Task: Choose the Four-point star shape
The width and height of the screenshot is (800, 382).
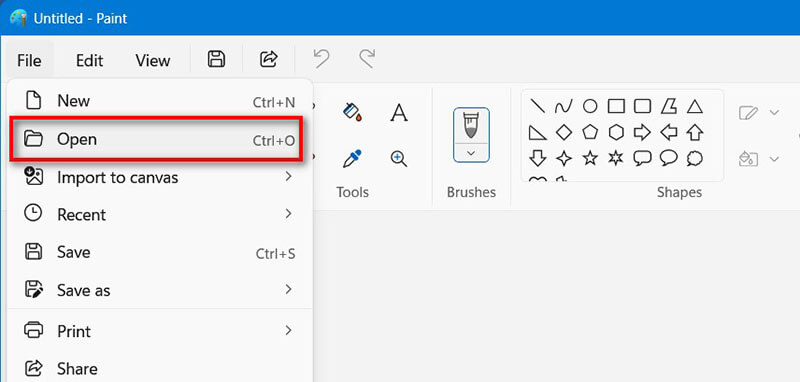Action: pyautogui.click(x=564, y=159)
